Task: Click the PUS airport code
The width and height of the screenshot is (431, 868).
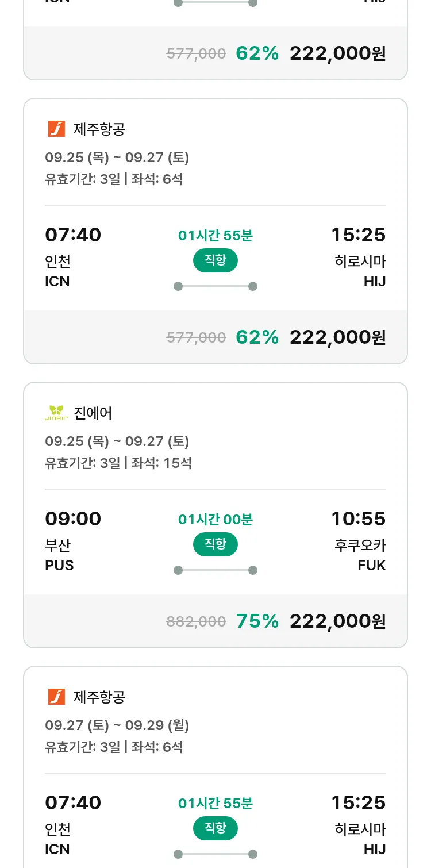Action: tap(59, 565)
